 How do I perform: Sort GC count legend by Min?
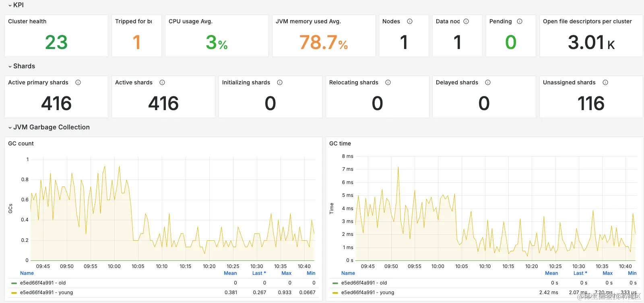coord(311,273)
